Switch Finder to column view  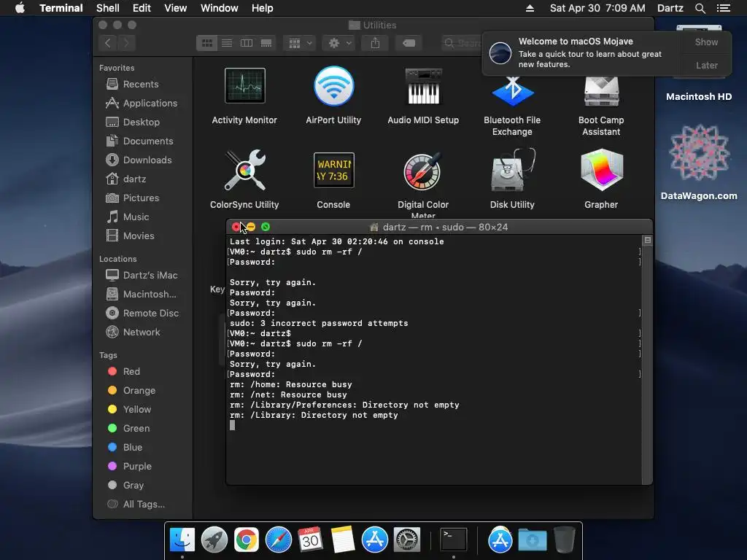[247, 43]
